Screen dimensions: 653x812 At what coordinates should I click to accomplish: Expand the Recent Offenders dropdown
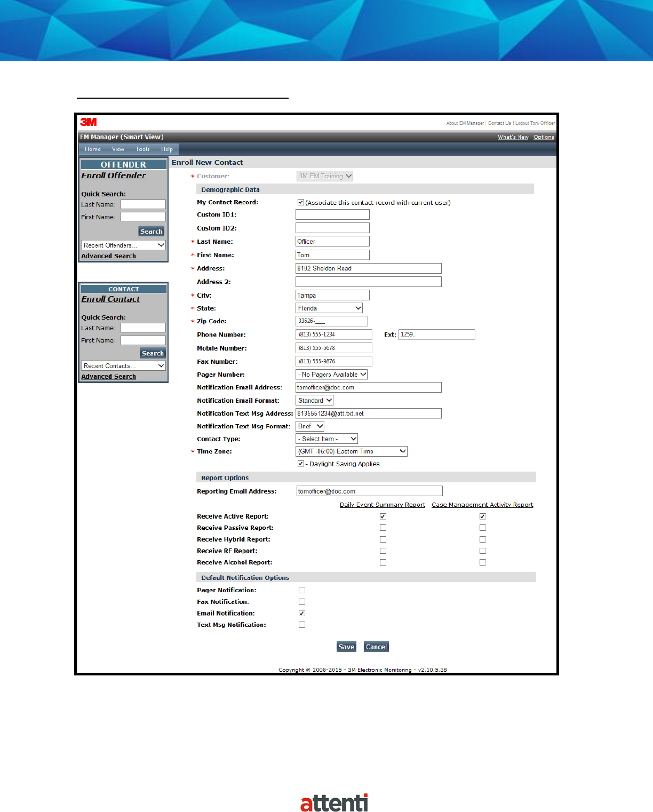(124, 245)
